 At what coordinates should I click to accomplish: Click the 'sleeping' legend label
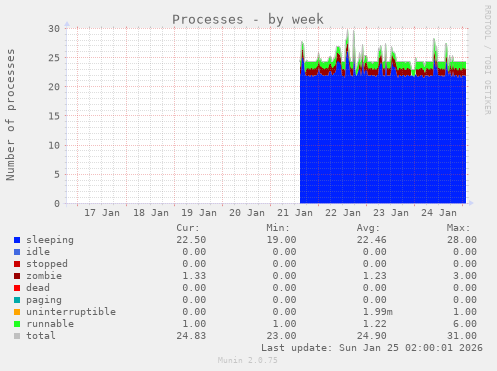click(50, 240)
